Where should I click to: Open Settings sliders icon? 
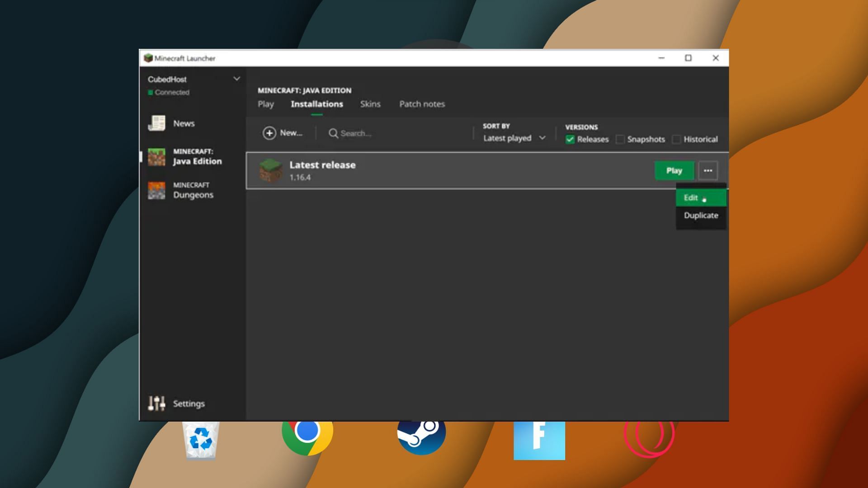(x=156, y=403)
